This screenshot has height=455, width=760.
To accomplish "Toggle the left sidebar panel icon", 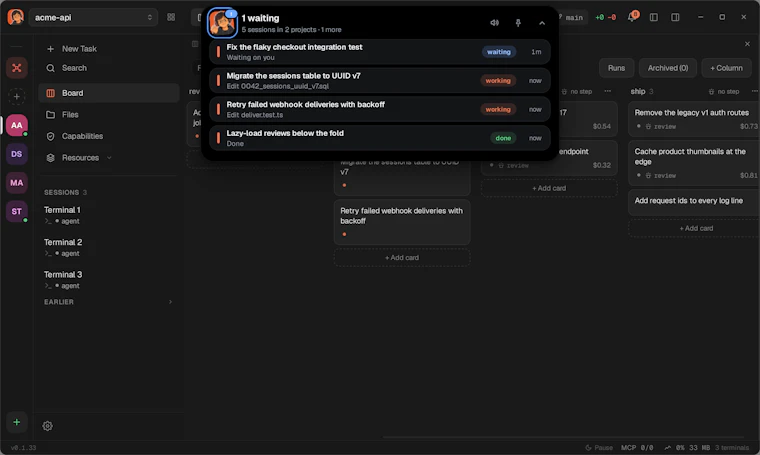I will pos(653,17).
